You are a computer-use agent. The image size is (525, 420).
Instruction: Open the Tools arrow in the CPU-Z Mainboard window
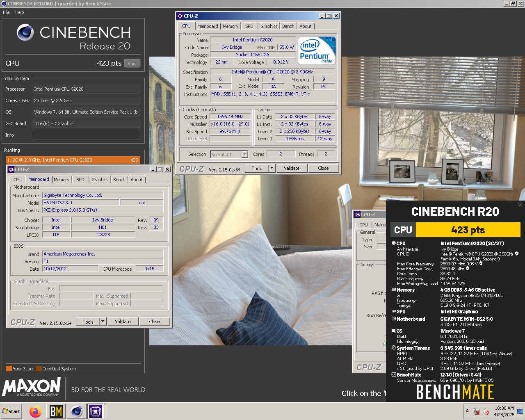tap(103, 322)
